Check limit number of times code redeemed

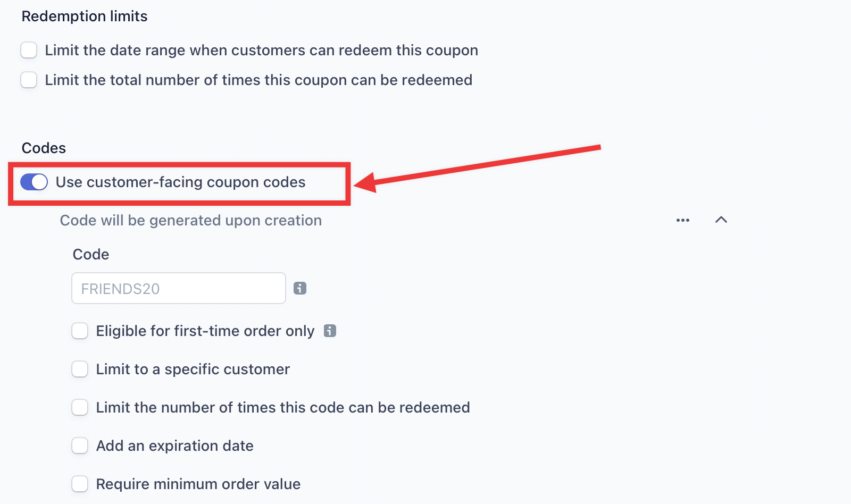tap(80, 407)
